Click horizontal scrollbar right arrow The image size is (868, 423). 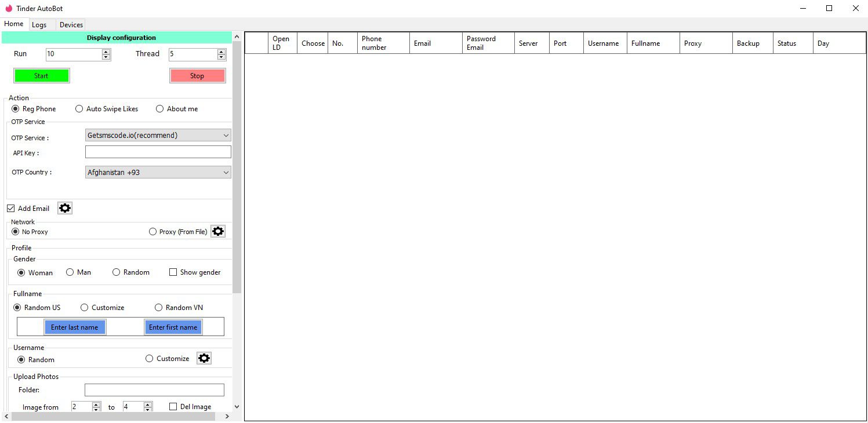pyautogui.click(x=227, y=417)
